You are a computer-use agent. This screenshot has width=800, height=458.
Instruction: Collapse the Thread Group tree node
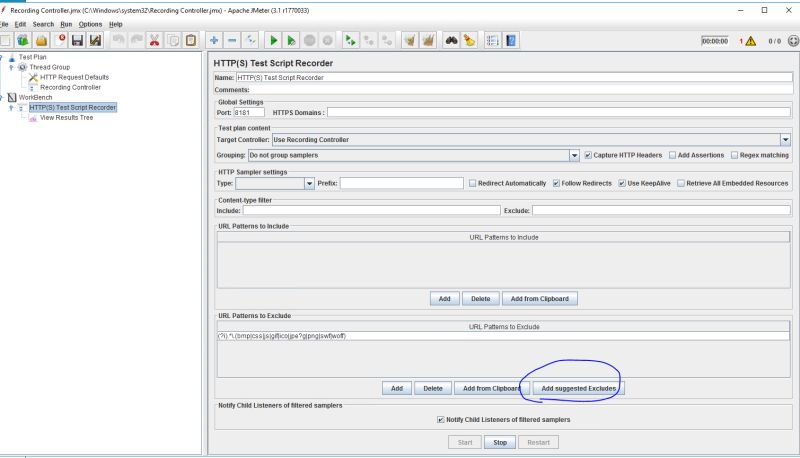pyautogui.click(x=11, y=67)
